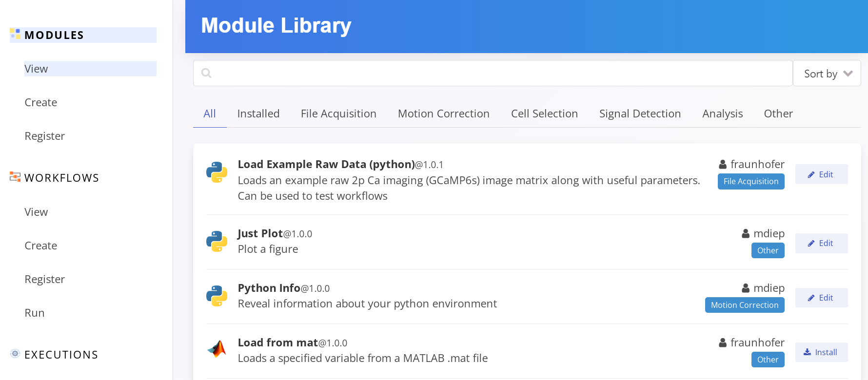Click the Executions section icon

pos(15,354)
